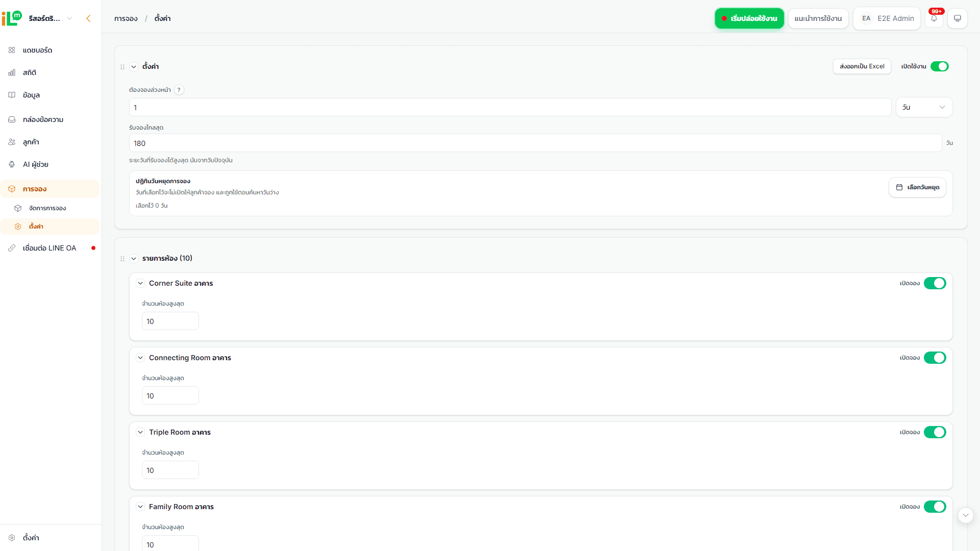Image resolution: width=980 pixels, height=551 pixels.
Task: Click the กล่องข้อความ inbox tray icon
Action: coord(12,119)
